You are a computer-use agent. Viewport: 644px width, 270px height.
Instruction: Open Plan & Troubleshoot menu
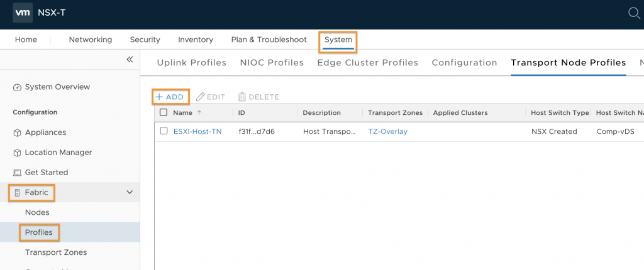point(269,40)
